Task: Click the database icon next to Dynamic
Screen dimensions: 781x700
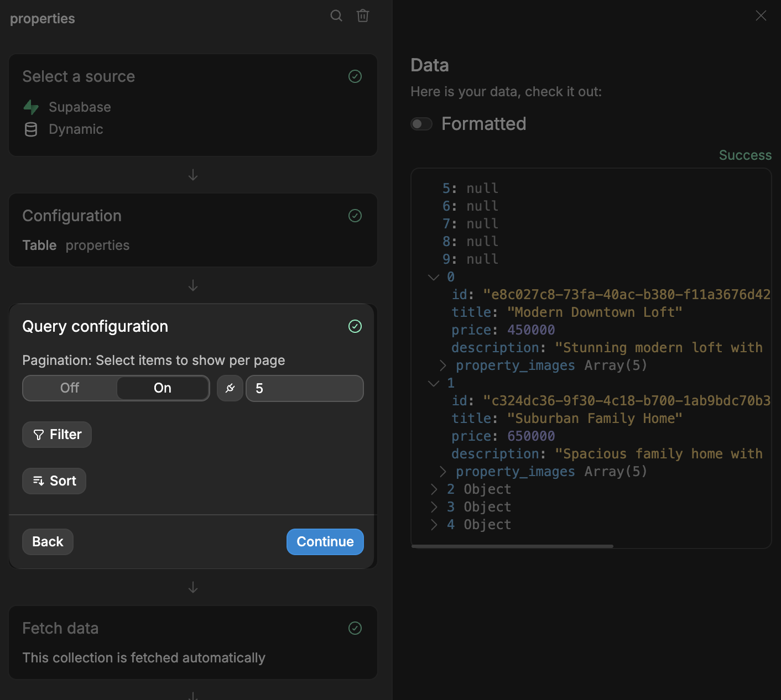Action: point(32,129)
